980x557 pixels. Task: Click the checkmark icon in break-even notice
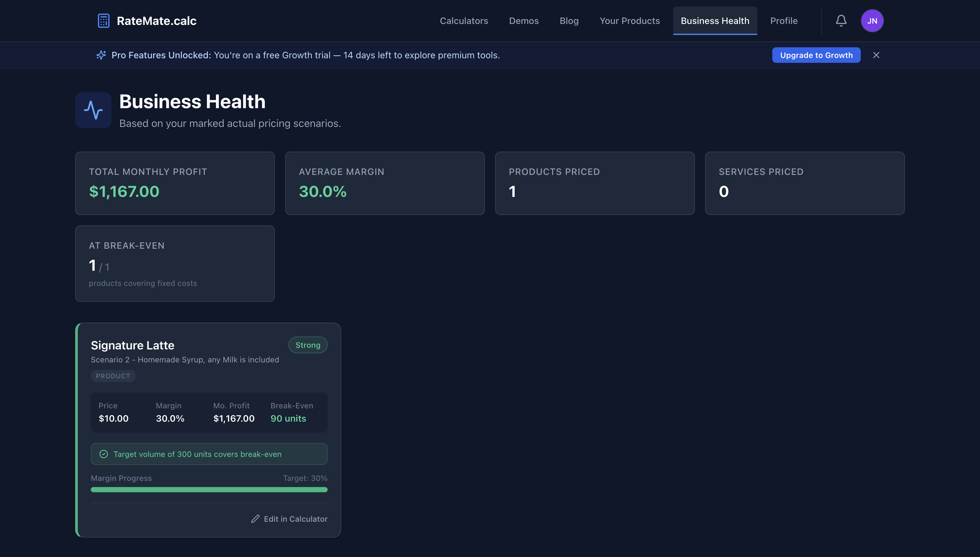tap(103, 454)
